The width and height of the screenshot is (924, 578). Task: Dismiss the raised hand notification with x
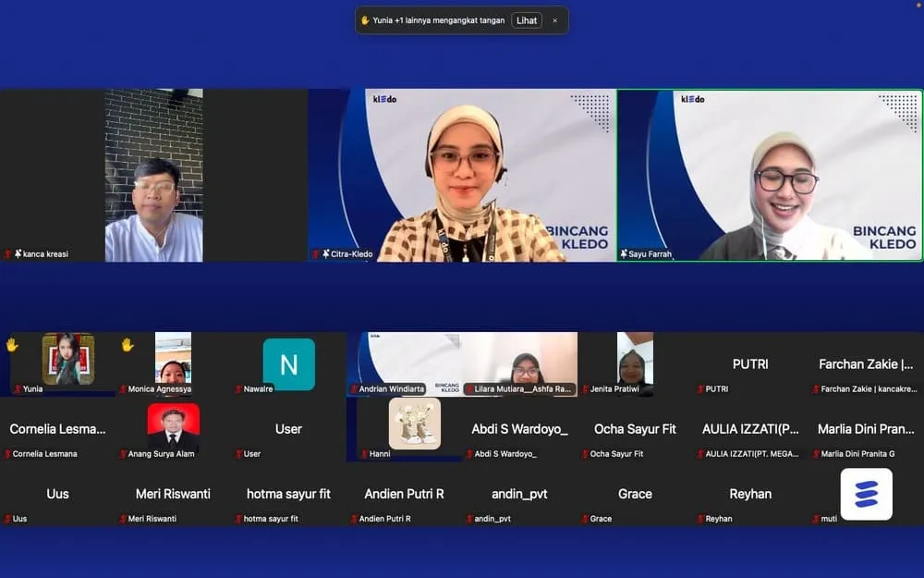[554, 20]
